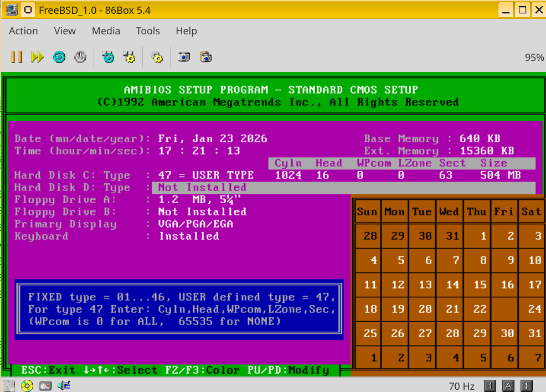The height and width of the screenshot is (392, 546).
Task: Open machine settings gear icon
Action: (x=157, y=57)
